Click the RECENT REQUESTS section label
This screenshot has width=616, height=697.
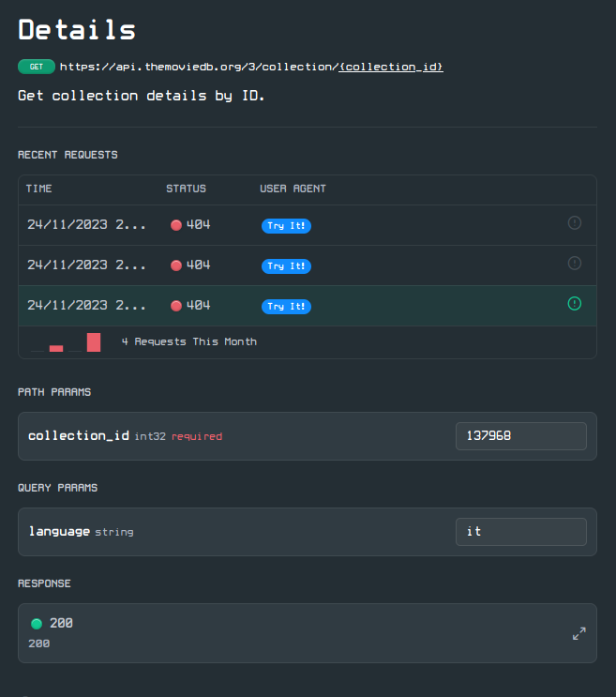pos(68,155)
